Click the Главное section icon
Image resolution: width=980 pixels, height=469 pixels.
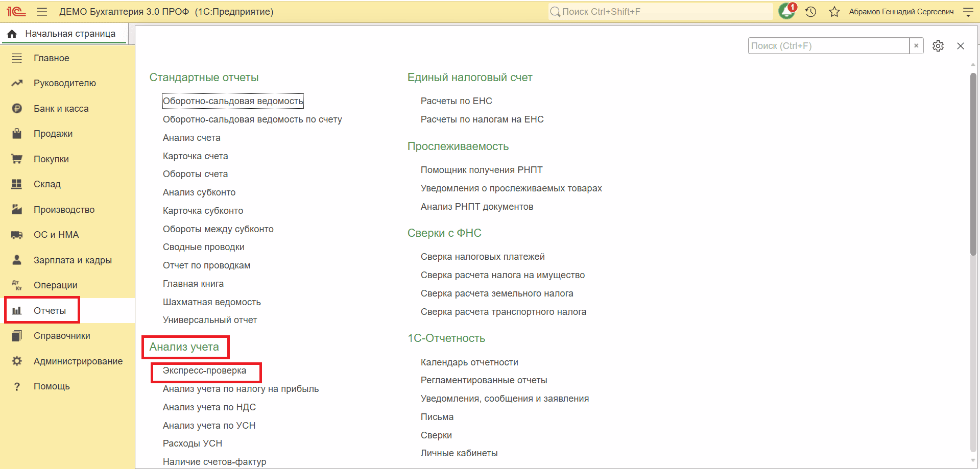pos(17,58)
